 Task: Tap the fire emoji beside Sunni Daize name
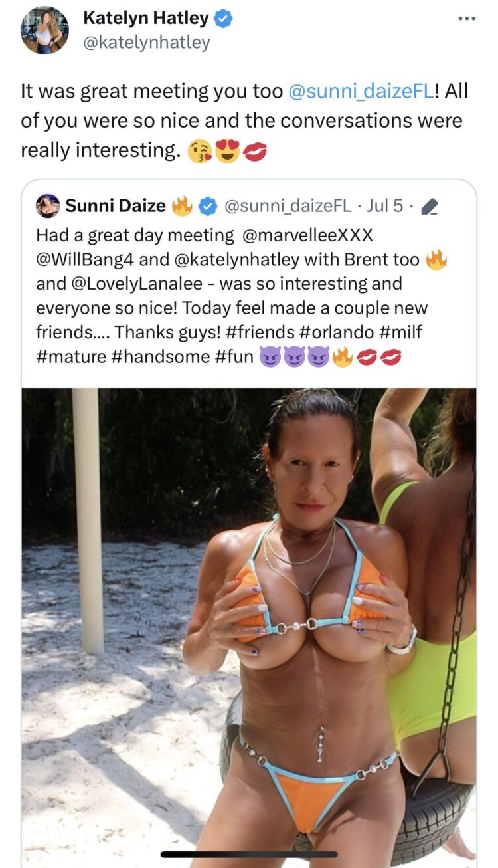(182, 206)
